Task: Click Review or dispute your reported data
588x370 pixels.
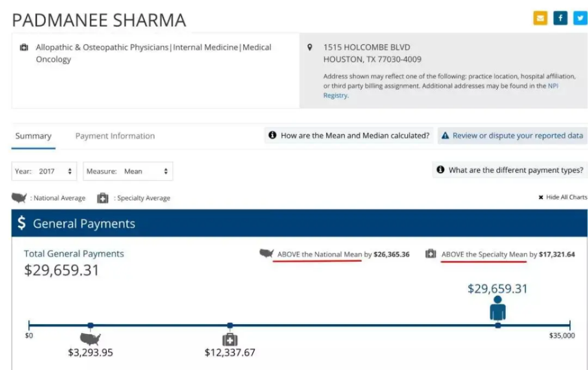Action: tap(512, 136)
